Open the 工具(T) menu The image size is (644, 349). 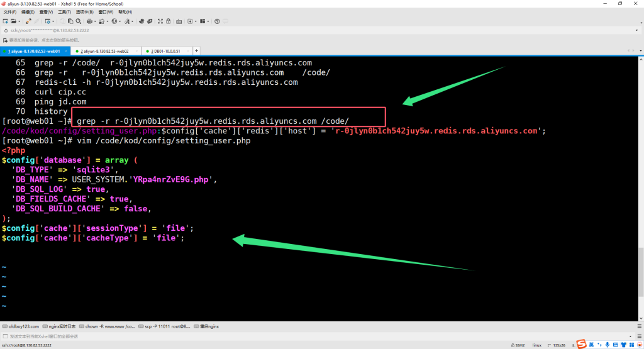(64, 12)
